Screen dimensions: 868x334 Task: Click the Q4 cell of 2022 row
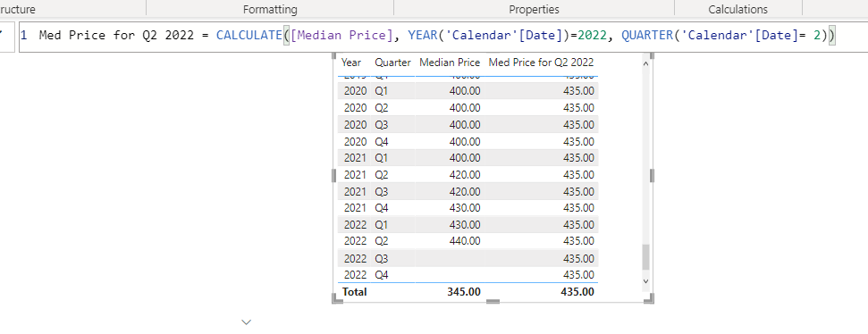click(382, 275)
